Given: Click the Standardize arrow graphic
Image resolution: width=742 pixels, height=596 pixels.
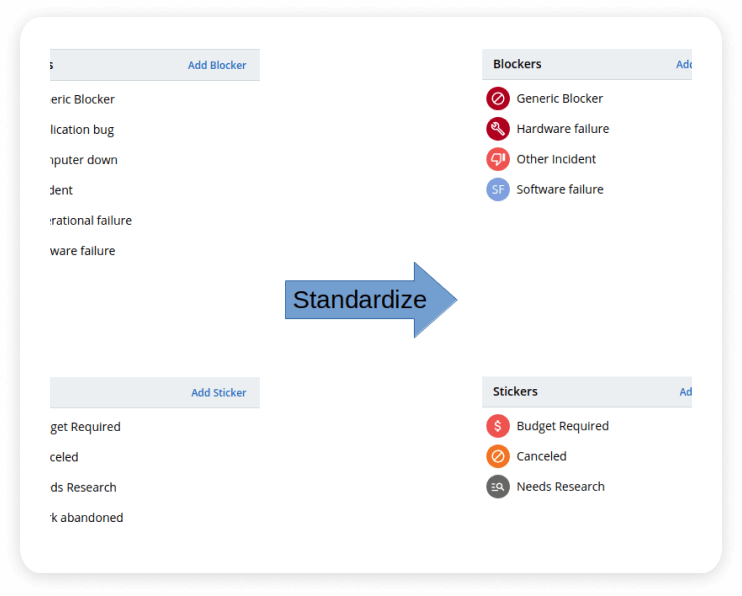Looking at the screenshot, I should 371,300.
